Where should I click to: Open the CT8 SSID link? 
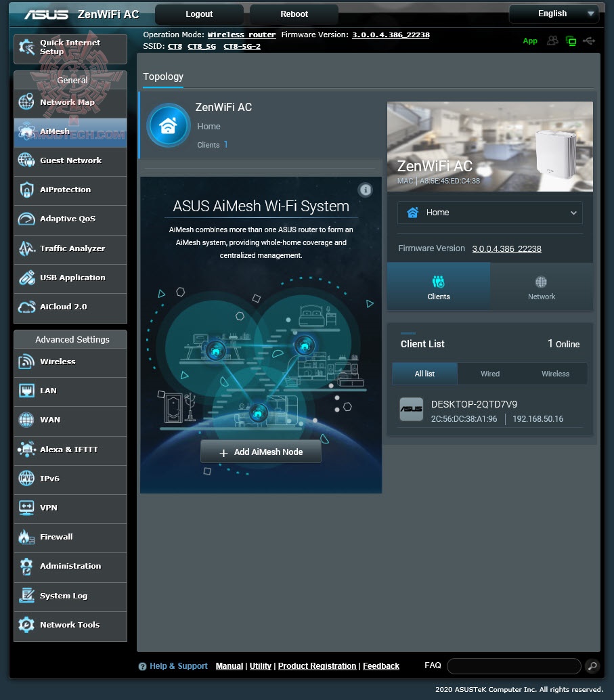click(175, 47)
